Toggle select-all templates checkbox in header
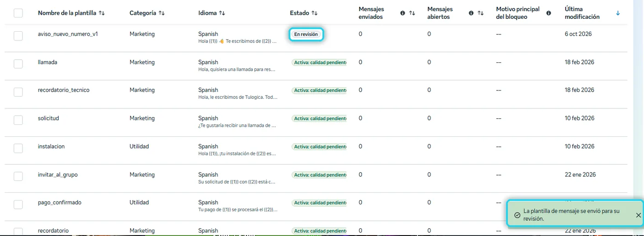The image size is (644, 236). [x=18, y=13]
